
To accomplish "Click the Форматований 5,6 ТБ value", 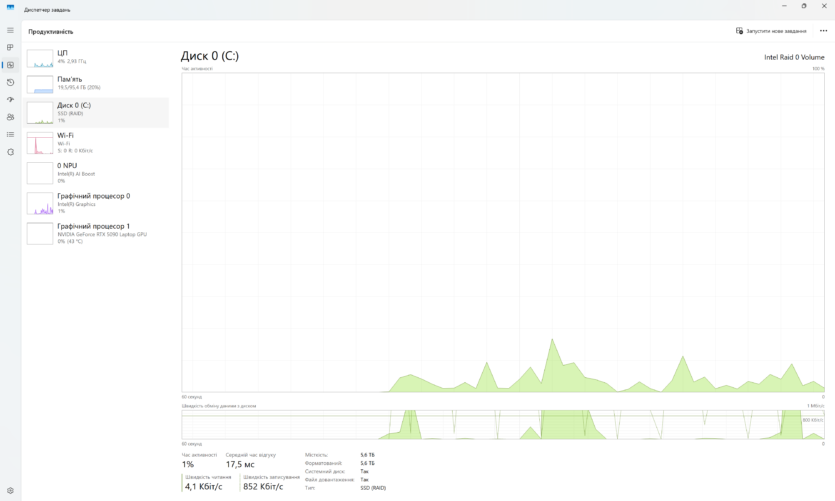I will click(x=367, y=463).
